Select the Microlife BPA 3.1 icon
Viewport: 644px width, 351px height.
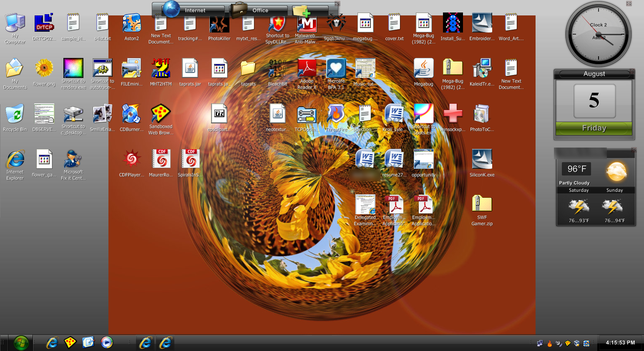pos(336,74)
